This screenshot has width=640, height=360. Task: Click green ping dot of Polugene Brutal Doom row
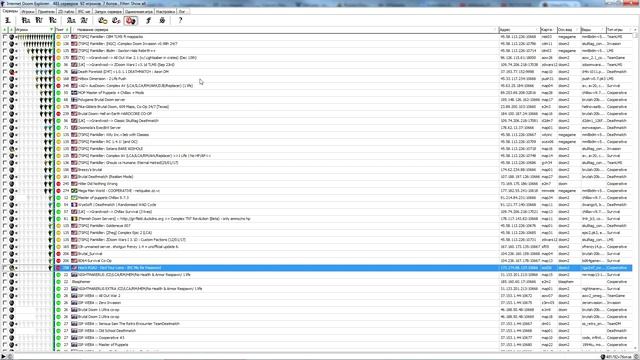[58, 100]
